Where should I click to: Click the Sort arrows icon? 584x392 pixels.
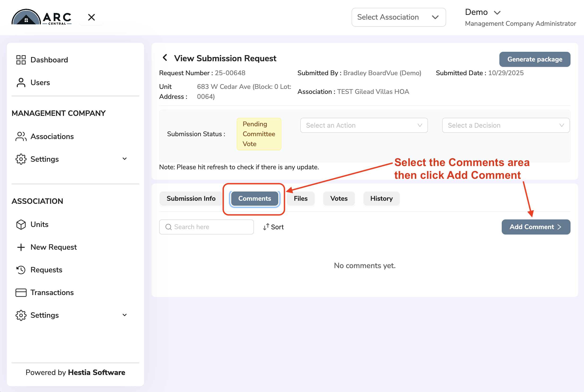[266, 227]
